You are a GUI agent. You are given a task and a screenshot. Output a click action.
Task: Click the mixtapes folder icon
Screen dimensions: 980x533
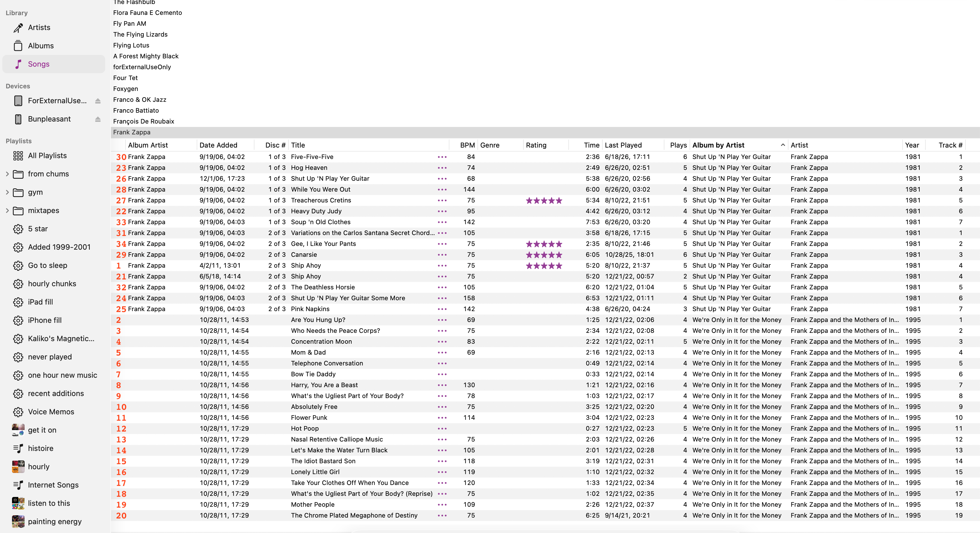point(18,211)
